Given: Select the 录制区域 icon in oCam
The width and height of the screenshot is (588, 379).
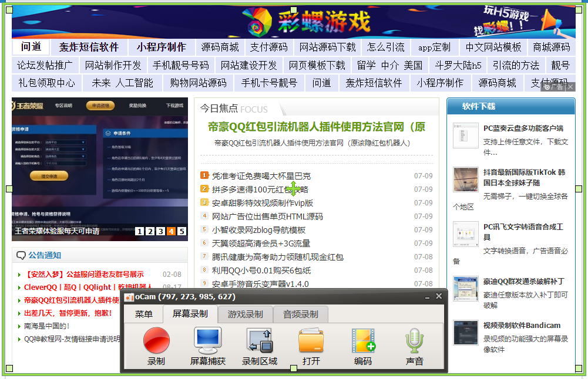Looking at the screenshot, I should (260, 340).
